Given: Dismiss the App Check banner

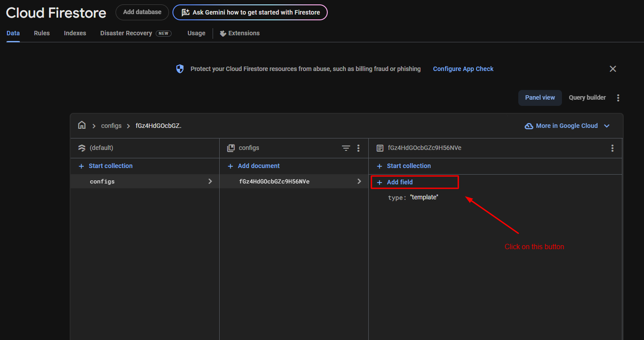Looking at the screenshot, I should (x=613, y=69).
